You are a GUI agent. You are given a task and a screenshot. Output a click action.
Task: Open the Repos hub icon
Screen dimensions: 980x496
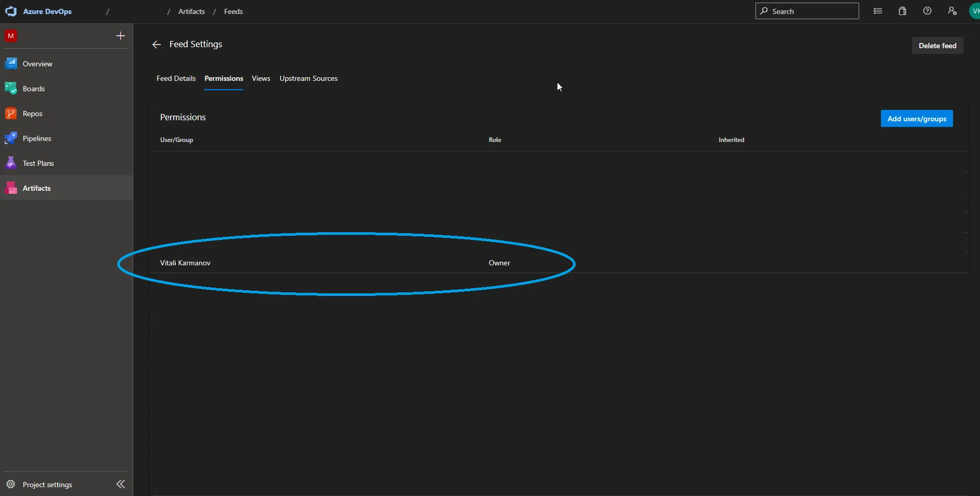pos(11,114)
